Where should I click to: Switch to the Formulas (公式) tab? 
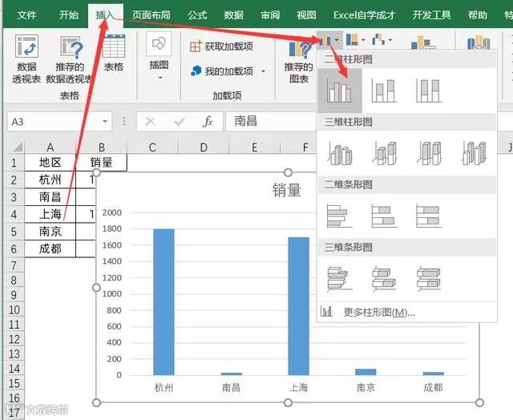pyautogui.click(x=197, y=14)
